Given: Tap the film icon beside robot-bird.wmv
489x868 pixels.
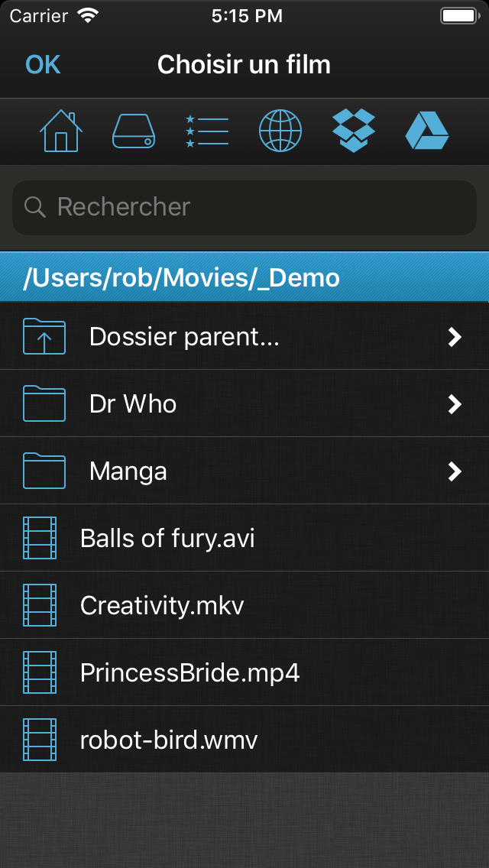Looking at the screenshot, I should point(40,740).
